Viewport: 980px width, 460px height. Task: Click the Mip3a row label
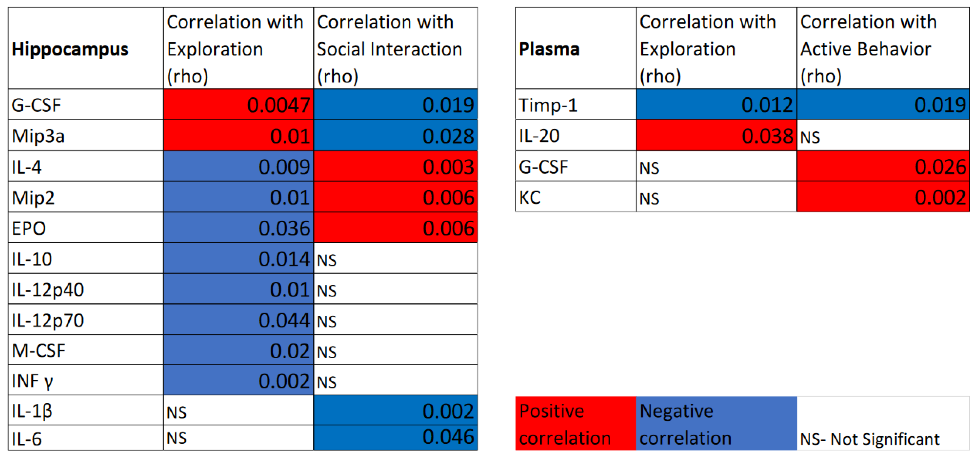point(86,136)
